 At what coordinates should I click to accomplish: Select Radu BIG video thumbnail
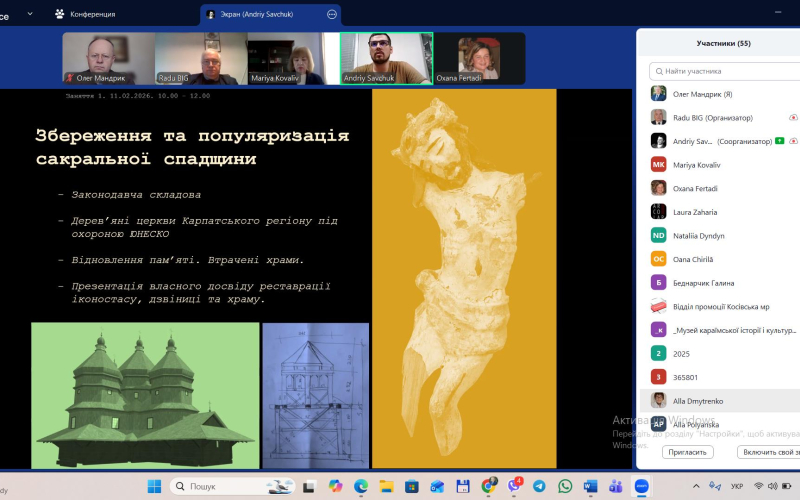[x=201, y=58]
